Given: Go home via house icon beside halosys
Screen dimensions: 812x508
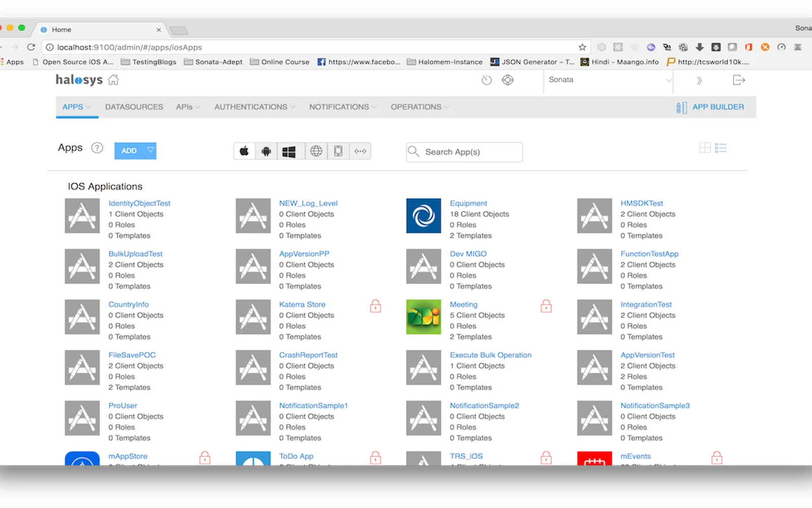Looking at the screenshot, I should (x=113, y=80).
